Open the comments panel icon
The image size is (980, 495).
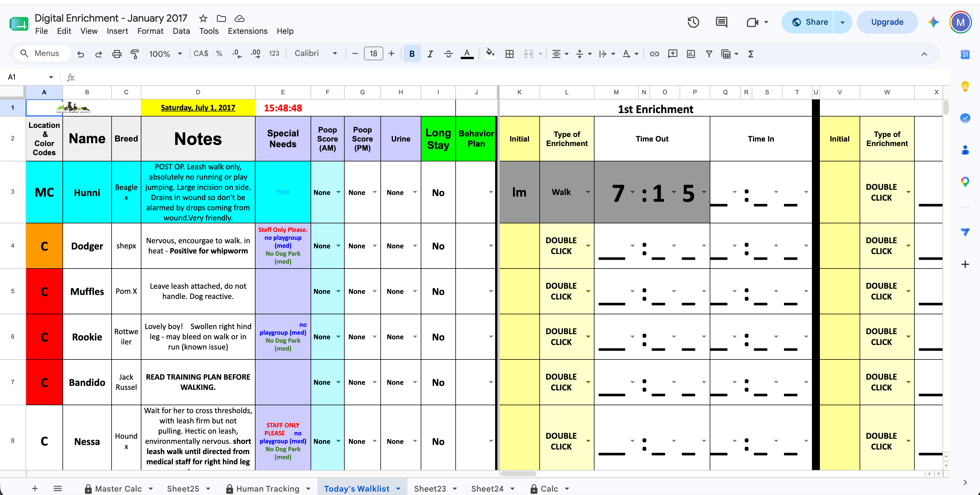pos(722,22)
